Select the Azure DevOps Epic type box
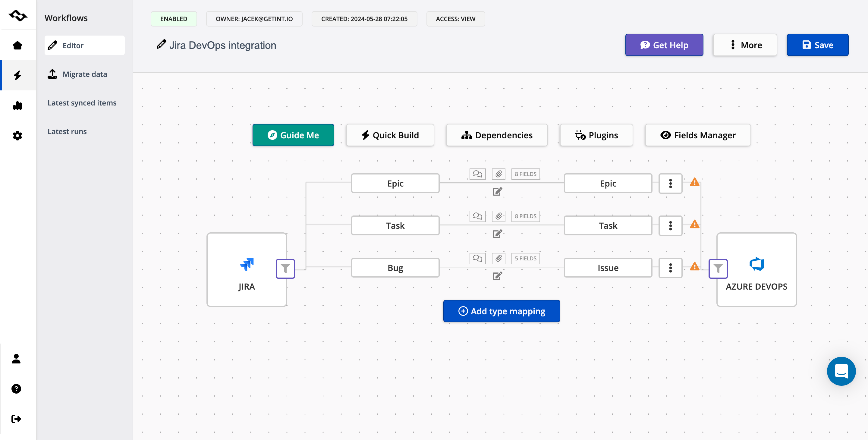This screenshot has height=440, width=868. [608, 183]
